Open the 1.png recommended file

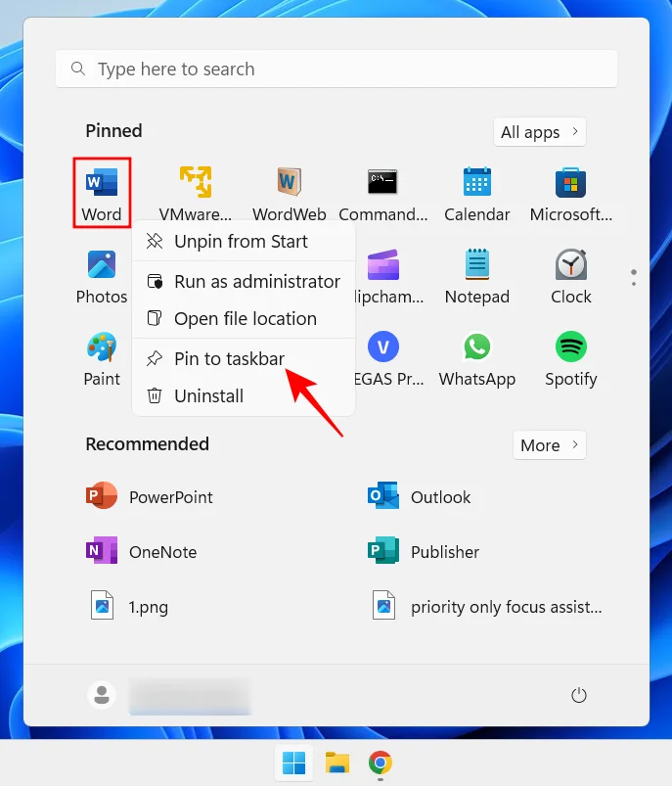point(129,607)
